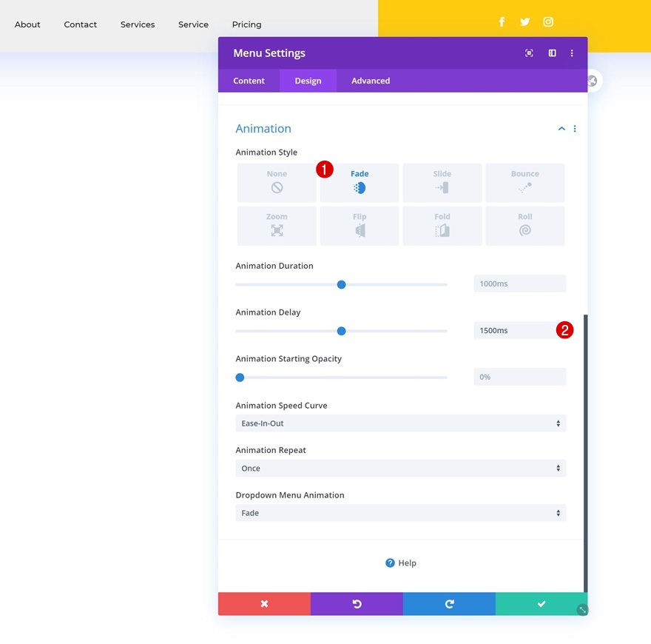Select the Bounce animation style
The width and height of the screenshot is (651, 644).
coord(524,183)
